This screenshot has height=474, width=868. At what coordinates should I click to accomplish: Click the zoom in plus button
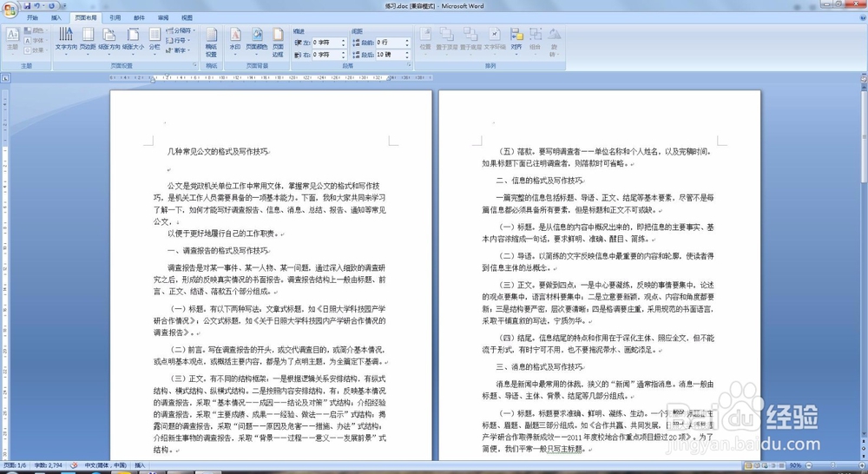point(864,465)
